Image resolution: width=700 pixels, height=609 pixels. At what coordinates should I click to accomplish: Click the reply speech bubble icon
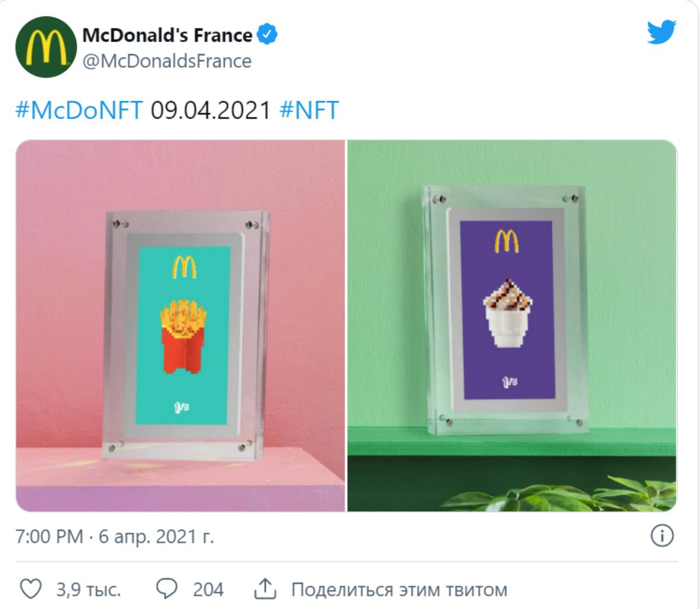click(166, 589)
